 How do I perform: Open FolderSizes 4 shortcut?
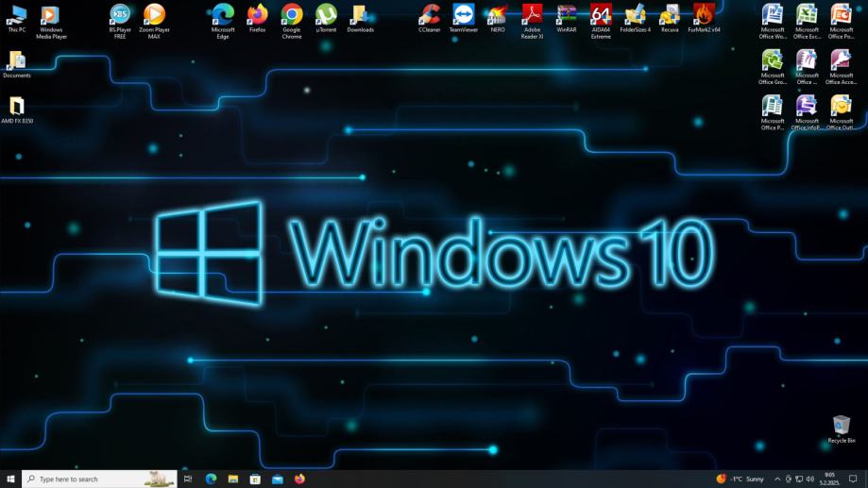pyautogui.click(x=635, y=18)
